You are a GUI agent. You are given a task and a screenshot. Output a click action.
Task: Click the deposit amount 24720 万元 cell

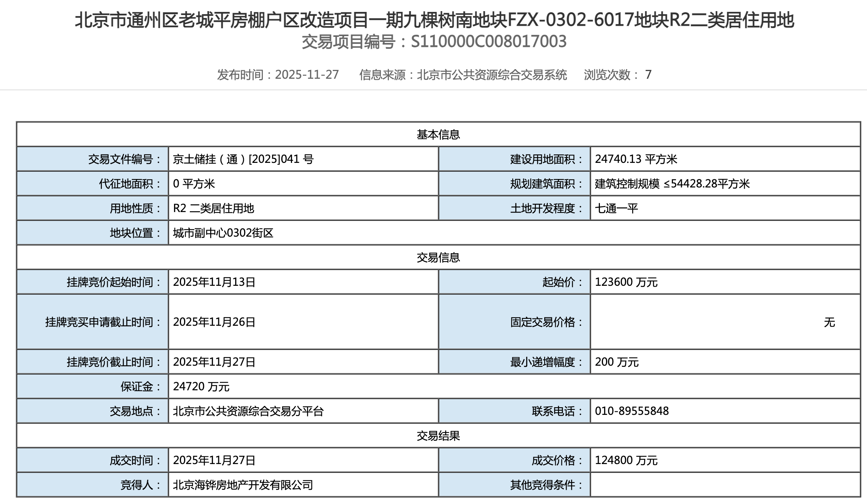coord(201,386)
